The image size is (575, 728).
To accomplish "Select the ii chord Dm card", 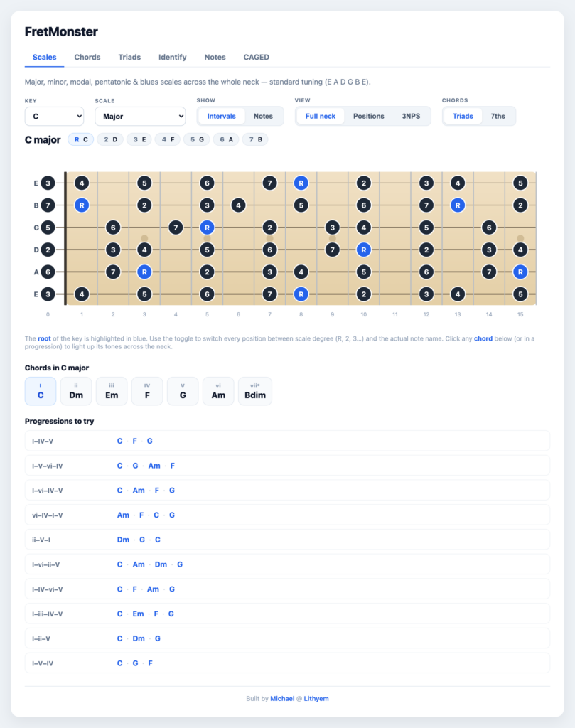I will [76, 391].
